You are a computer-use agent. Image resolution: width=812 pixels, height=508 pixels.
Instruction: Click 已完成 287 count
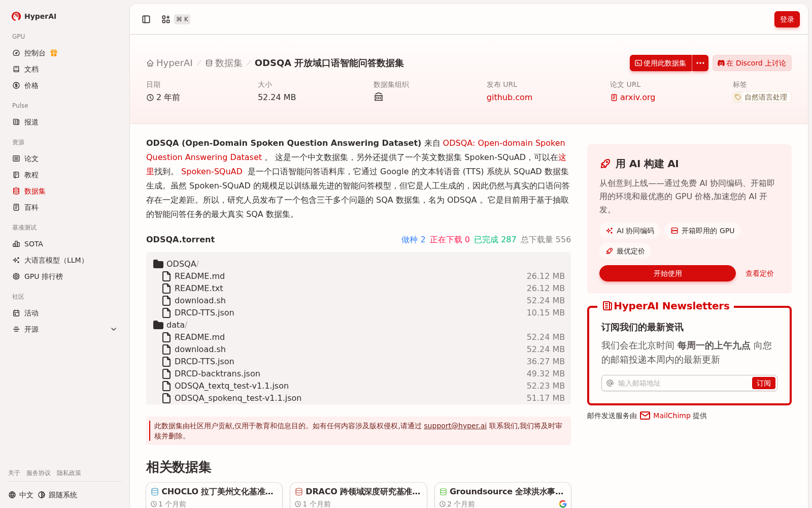(495, 239)
